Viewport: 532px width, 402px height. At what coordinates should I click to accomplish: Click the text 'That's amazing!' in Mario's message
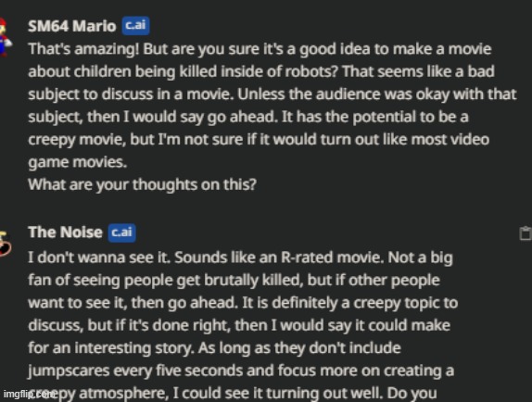point(83,49)
